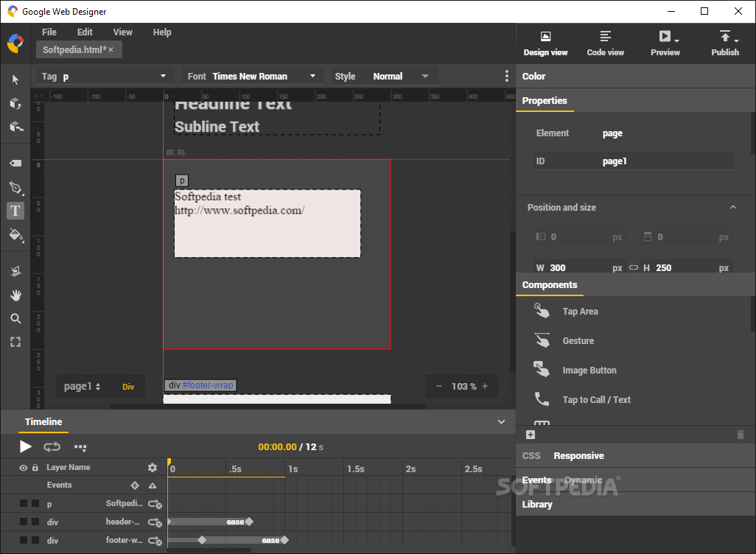Screen dimensions: 756x554
Task: Select the Selection arrow tool
Action: point(15,80)
